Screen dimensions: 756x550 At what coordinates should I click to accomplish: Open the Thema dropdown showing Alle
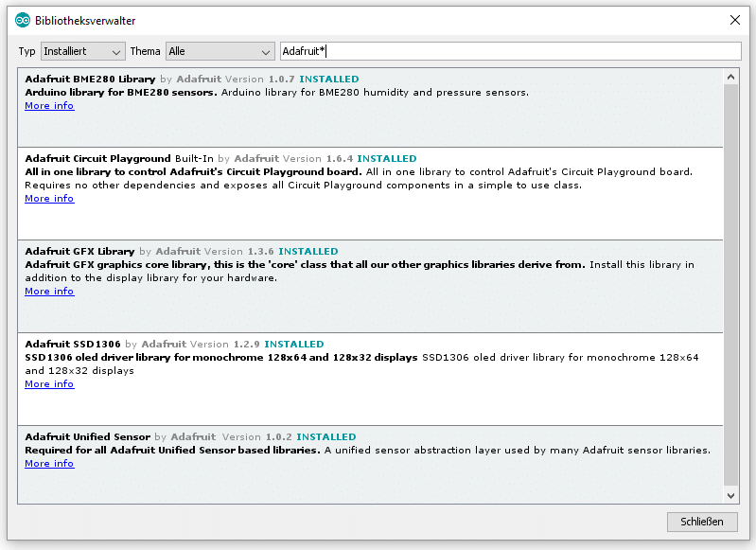(220, 51)
